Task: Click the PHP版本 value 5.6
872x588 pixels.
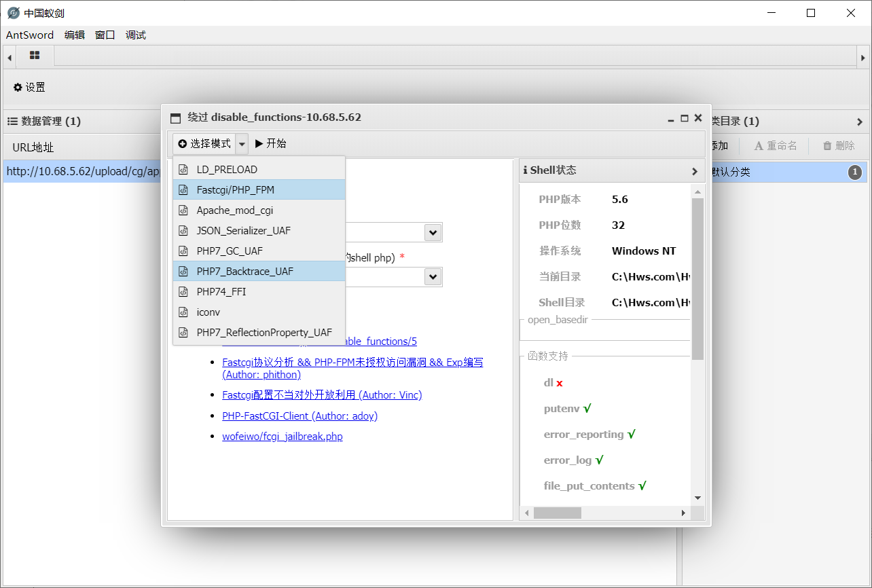Action: click(619, 200)
